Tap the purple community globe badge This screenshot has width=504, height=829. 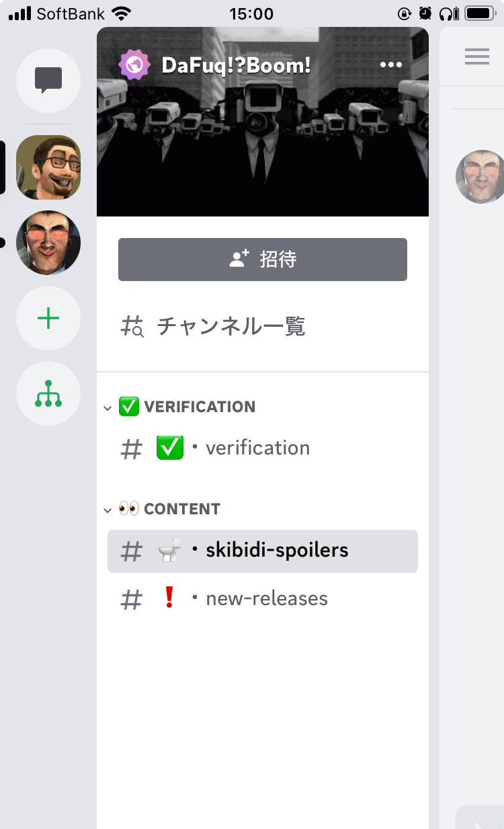point(134,65)
